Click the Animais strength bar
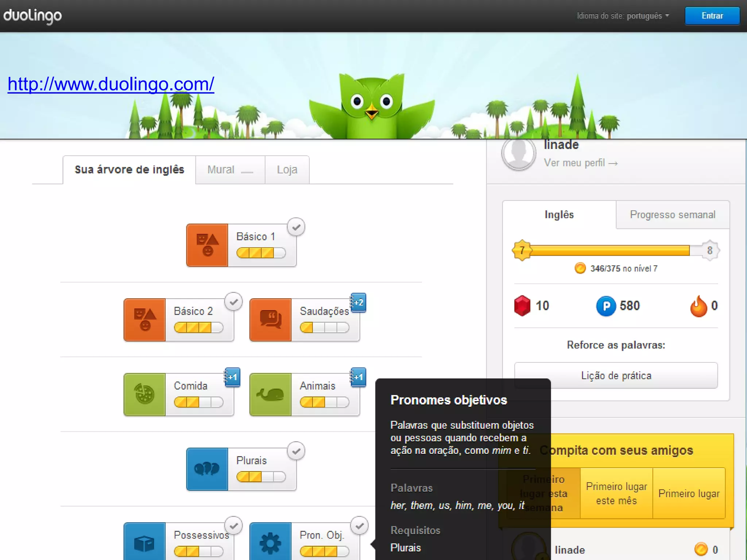747x560 pixels. [x=324, y=402]
